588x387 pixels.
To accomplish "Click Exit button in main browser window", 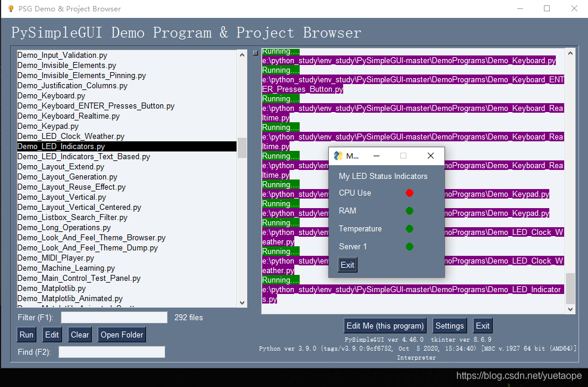I will click(483, 326).
